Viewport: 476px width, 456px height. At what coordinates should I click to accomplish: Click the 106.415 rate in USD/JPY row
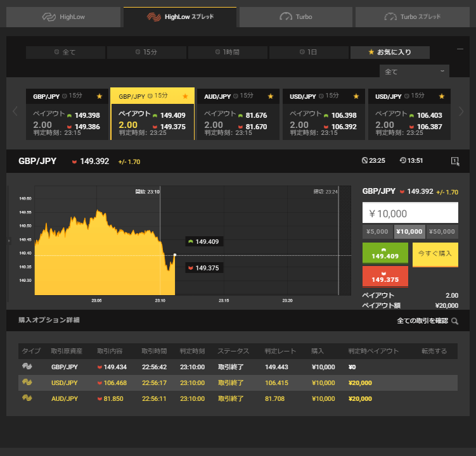[x=276, y=383]
